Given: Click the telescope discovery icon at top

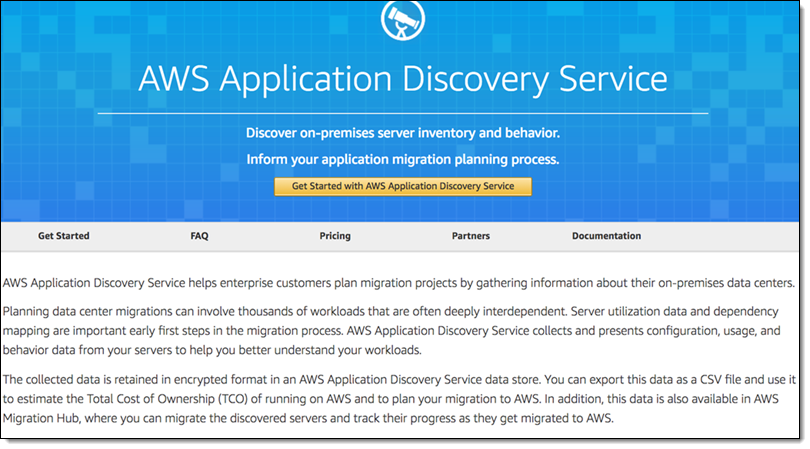Looking at the screenshot, I should [x=402, y=17].
